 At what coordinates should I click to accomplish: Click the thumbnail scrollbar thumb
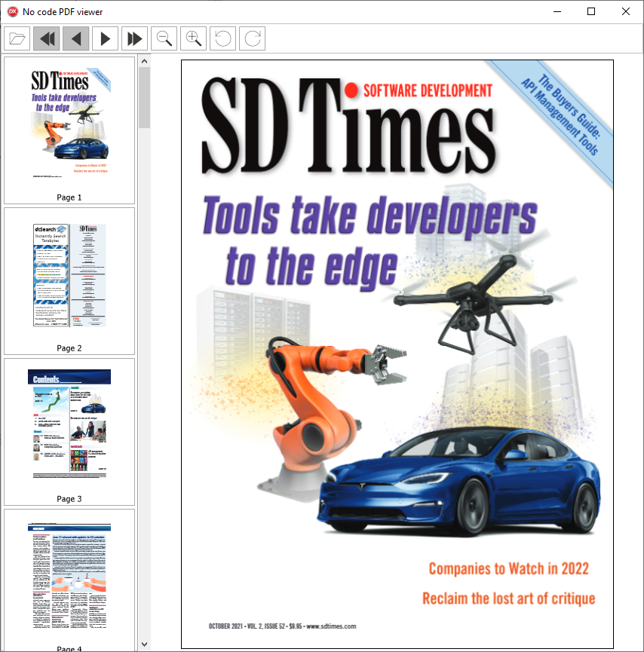(144, 98)
